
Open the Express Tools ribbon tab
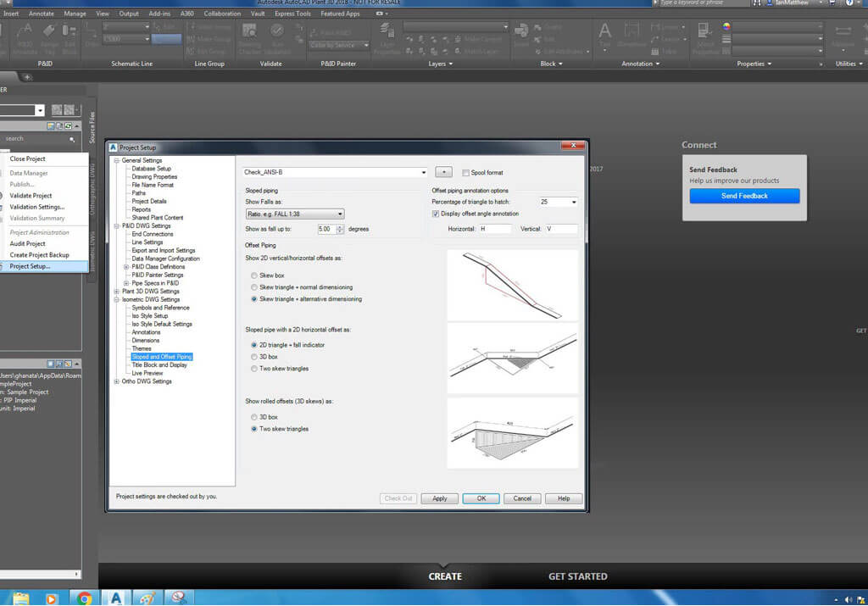(x=292, y=14)
